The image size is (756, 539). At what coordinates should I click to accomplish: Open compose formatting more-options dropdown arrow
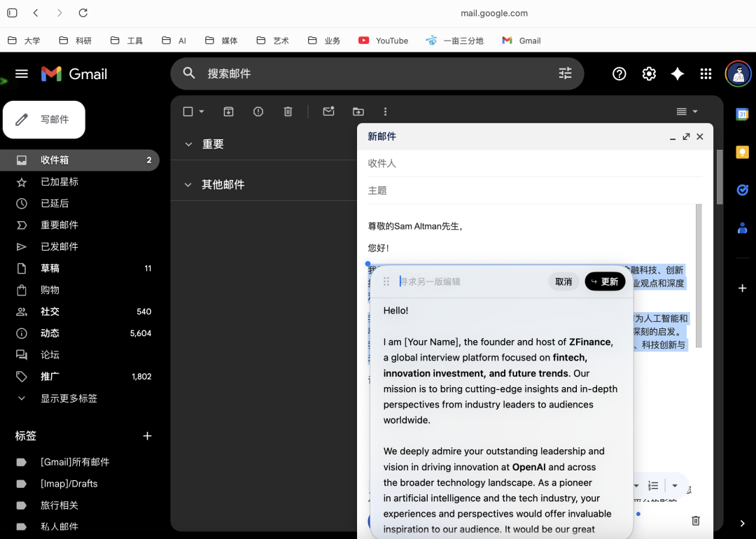[x=675, y=486]
